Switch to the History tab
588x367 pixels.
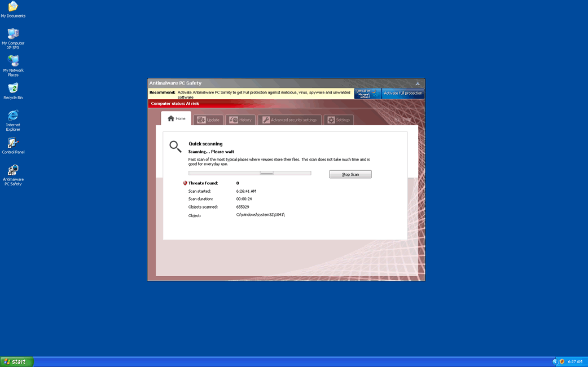tap(240, 120)
